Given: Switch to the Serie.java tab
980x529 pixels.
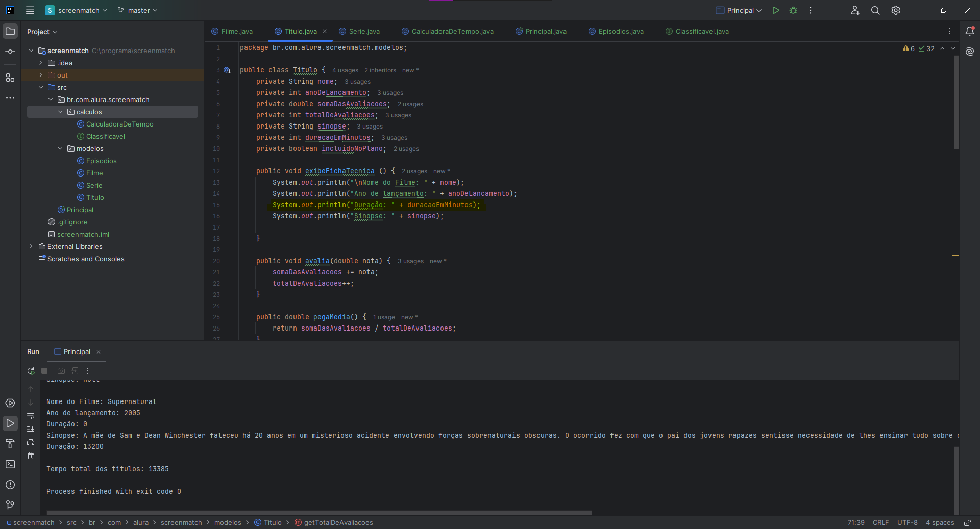Looking at the screenshot, I should [360, 31].
